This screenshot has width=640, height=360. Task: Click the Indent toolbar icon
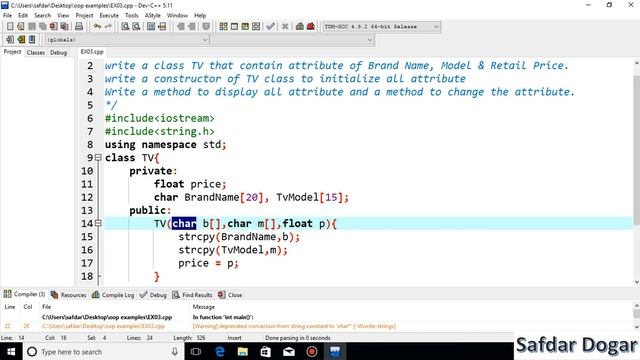(x=181, y=27)
